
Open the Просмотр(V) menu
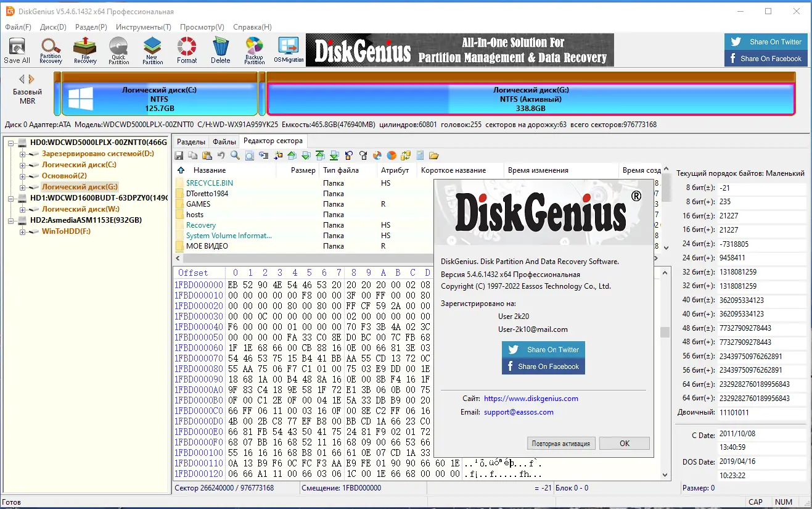pos(202,27)
